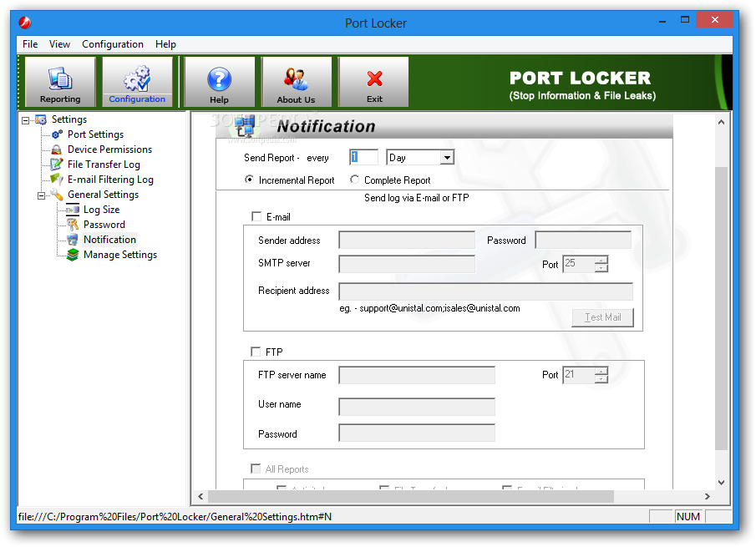
Task: Click the FTP Port number field
Action: 579,375
